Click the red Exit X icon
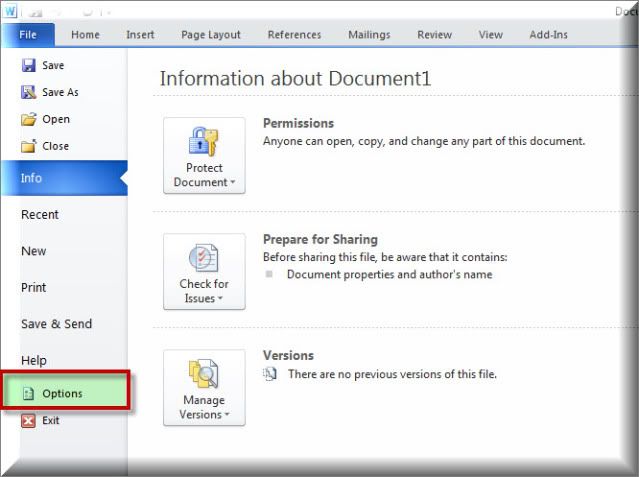This screenshot has width=639, height=477. (28, 420)
